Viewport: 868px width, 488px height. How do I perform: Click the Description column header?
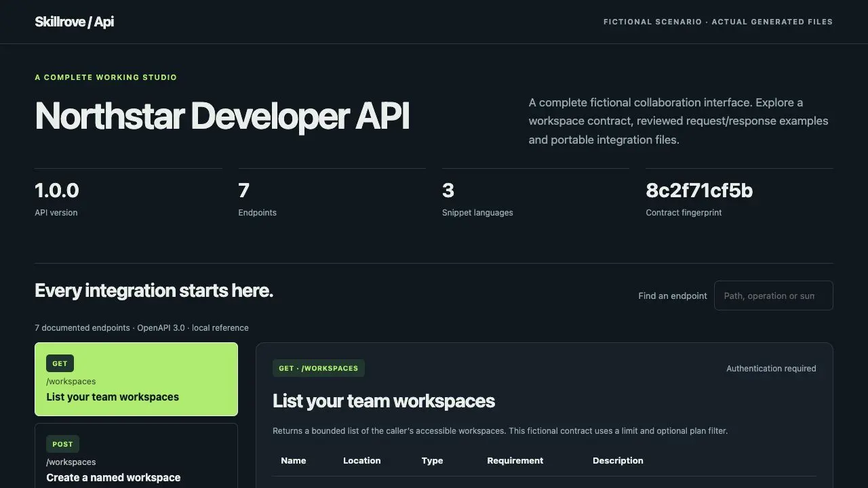point(618,460)
